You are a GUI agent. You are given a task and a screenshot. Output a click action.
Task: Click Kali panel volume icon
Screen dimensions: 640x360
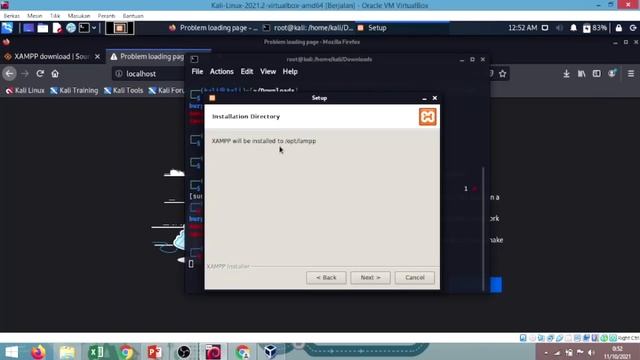[559, 28]
